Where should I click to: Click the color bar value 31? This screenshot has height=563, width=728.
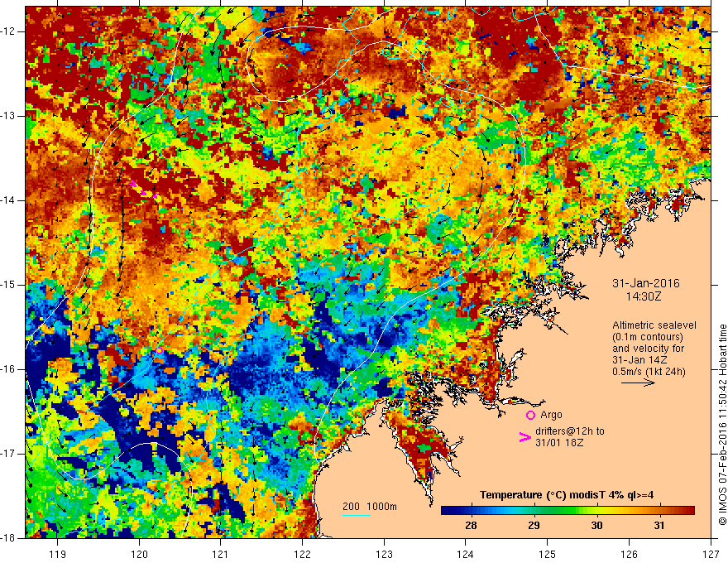(x=659, y=526)
